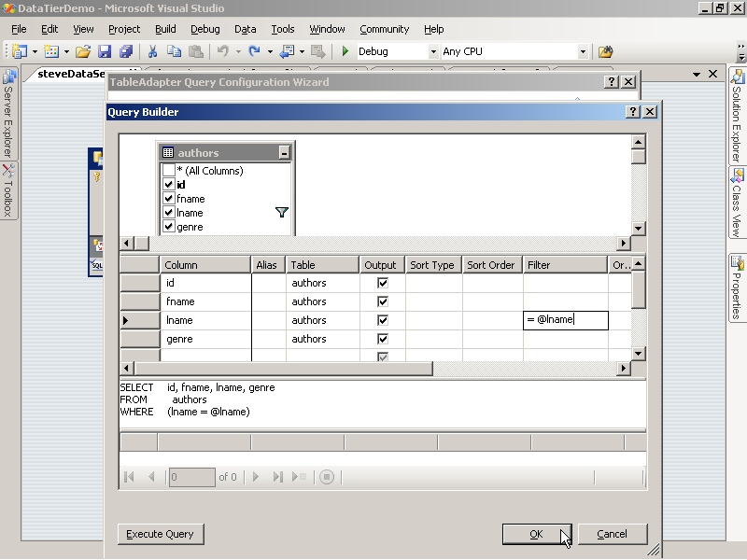Open the Solution Explorer side tab
The width and height of the screenshot is (747, 560).
pos(737,117)
